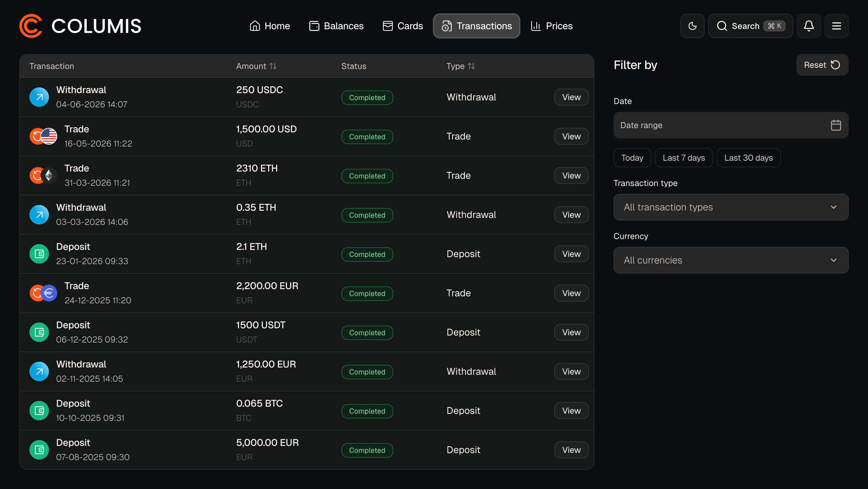Click the 0.35 ETH withdrawal icon

click(39, 215)
